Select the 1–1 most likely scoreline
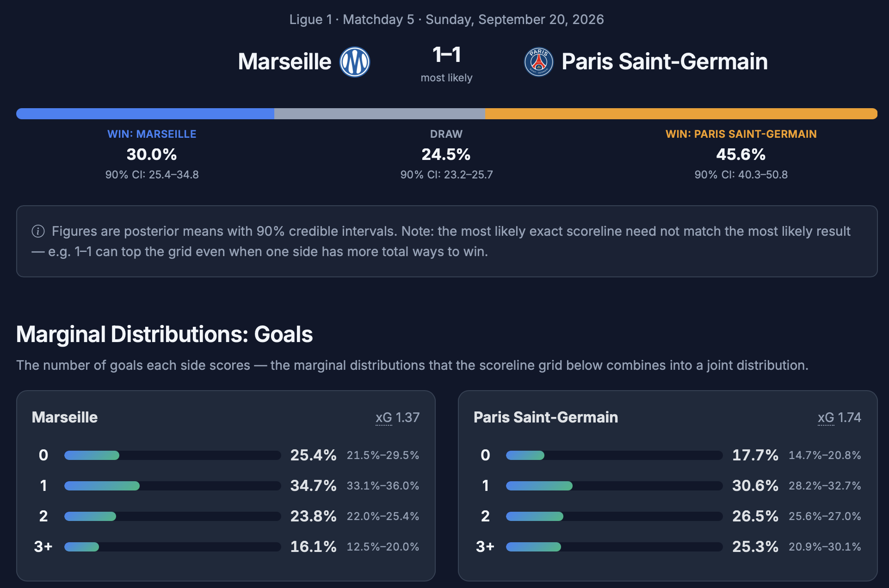889x588 pixels. pyautogui.click(x=446, y=55)
